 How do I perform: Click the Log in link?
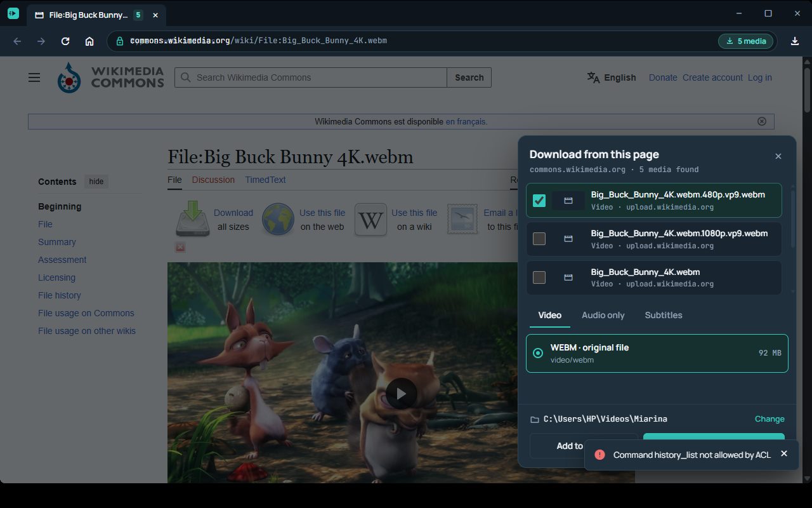pos(760,77)
